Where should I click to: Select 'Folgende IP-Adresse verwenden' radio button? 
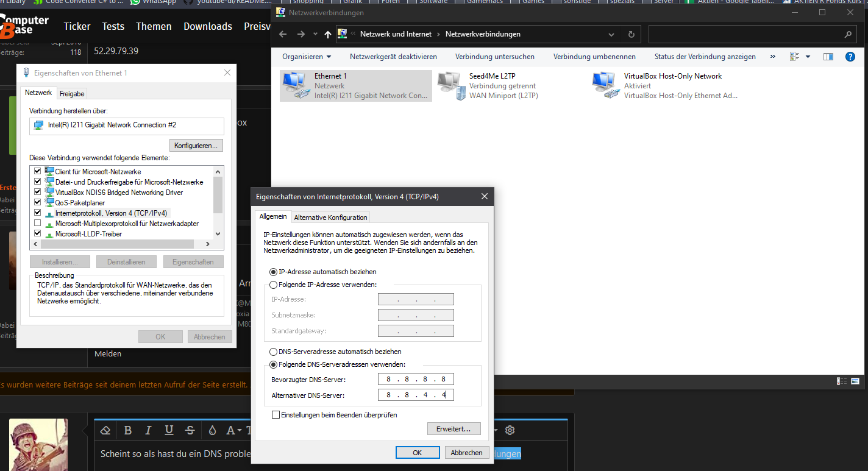click(x=273, y=285)
